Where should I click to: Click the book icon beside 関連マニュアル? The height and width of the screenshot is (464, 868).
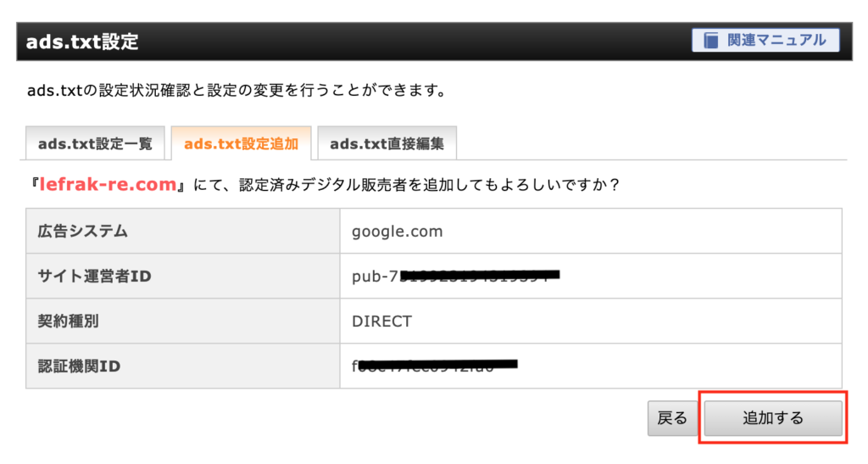(711, 41)
